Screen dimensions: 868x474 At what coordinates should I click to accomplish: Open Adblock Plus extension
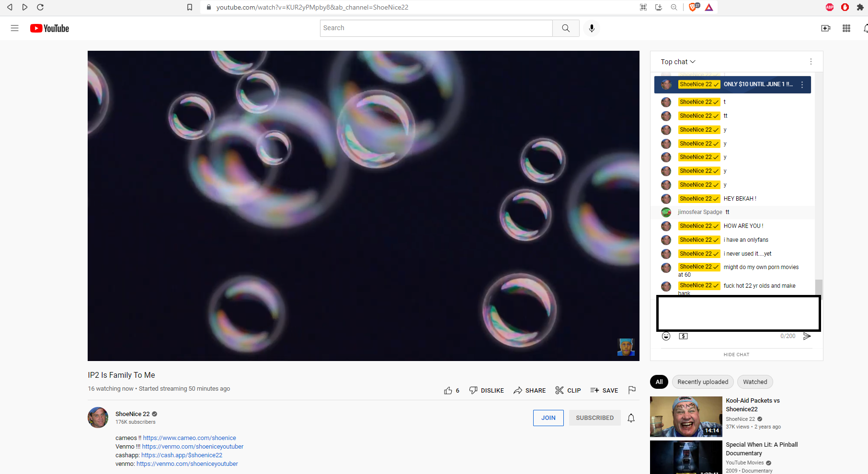click(x=830, y=7)
